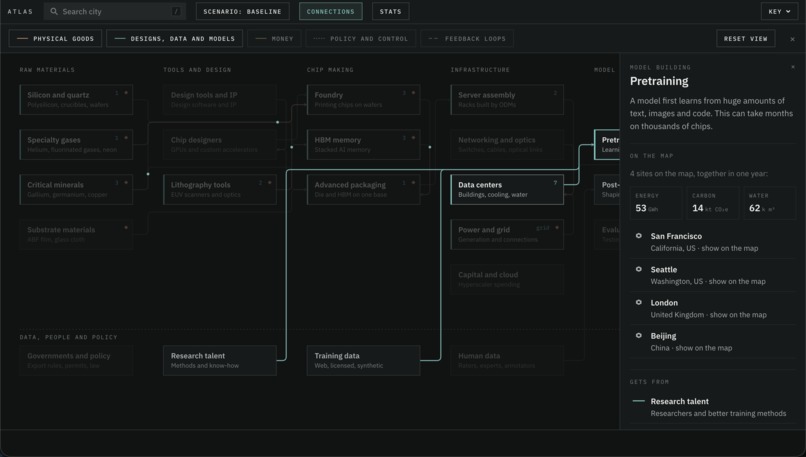
Task: Open the Lithography tools node
Action: click(x=220, y=189)
